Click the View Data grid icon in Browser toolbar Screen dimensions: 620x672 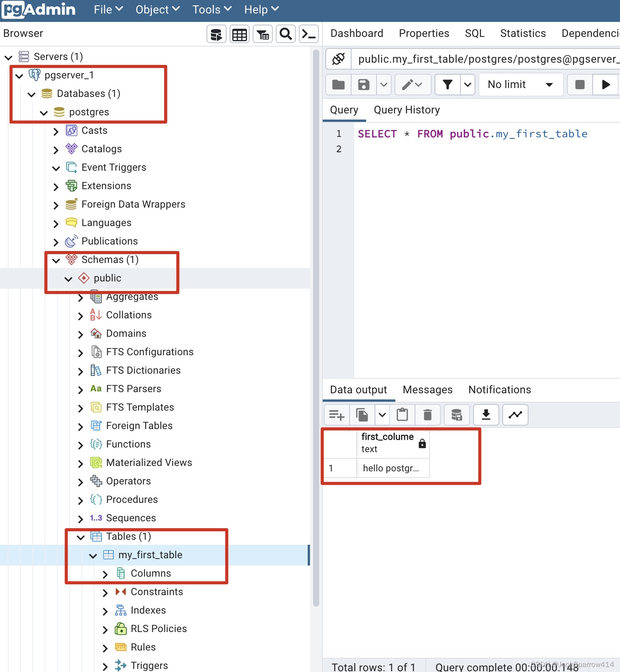coord(240,34)
